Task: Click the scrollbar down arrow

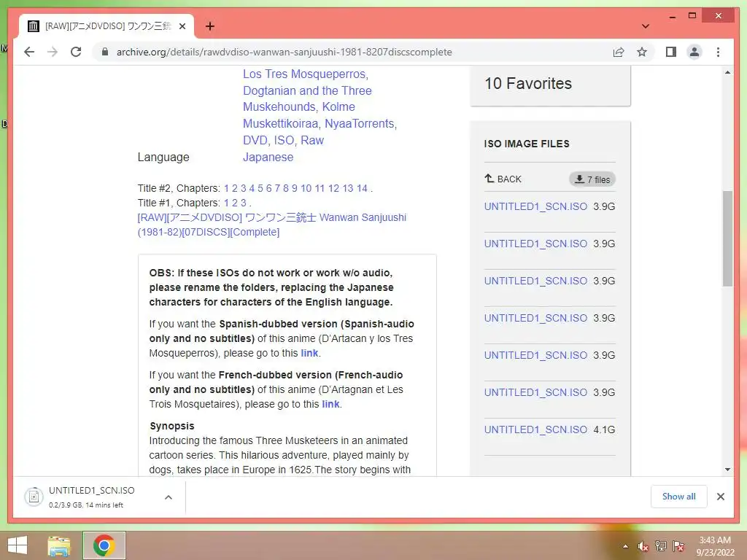Action: click(x=727, y=470)
